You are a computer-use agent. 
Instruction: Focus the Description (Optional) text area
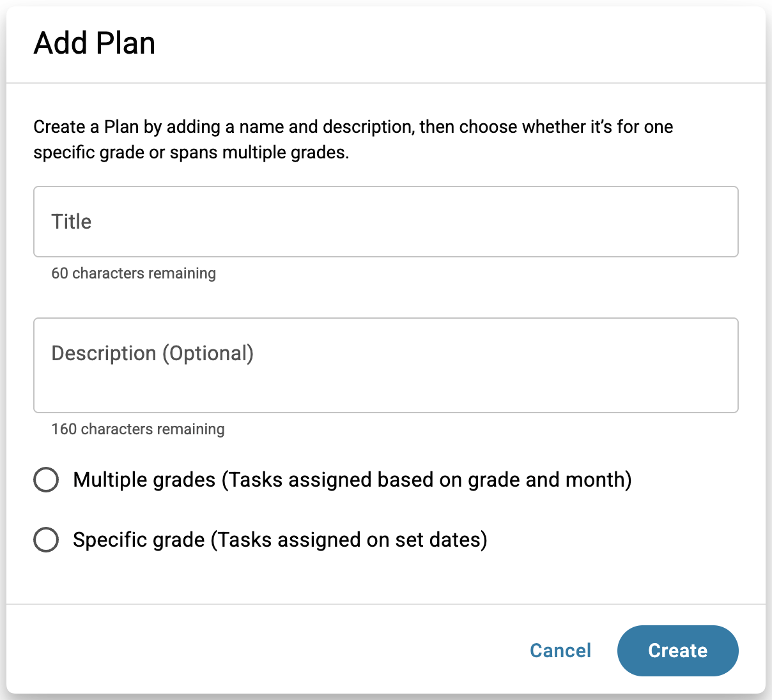point(385,365)
